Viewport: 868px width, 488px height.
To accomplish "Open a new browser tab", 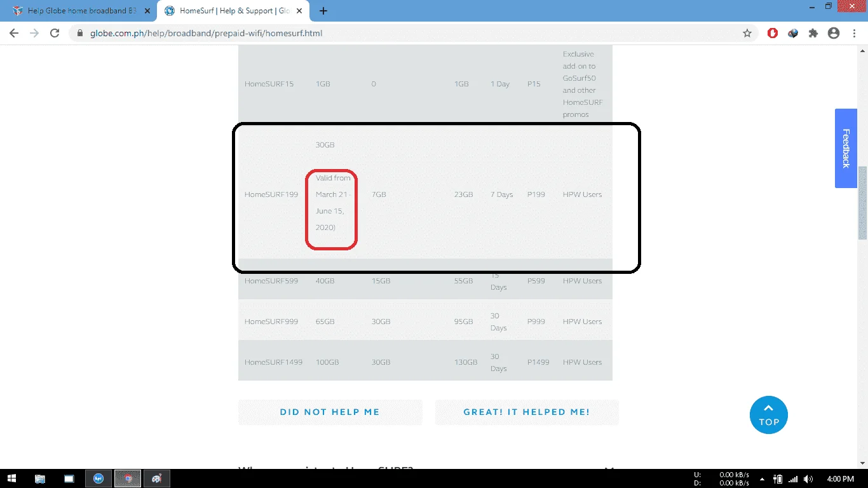I will [x=323, y=11].
